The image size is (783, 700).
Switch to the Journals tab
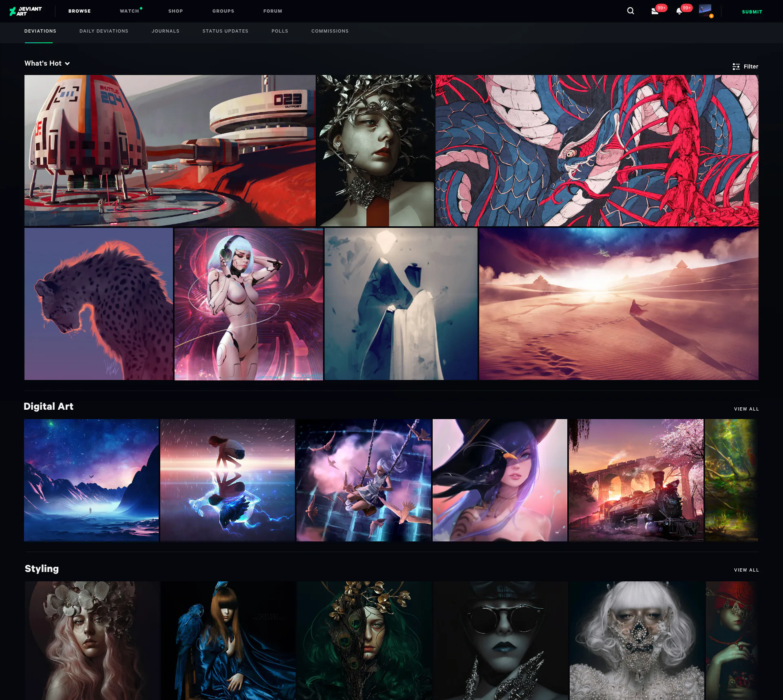click(166, 31)
